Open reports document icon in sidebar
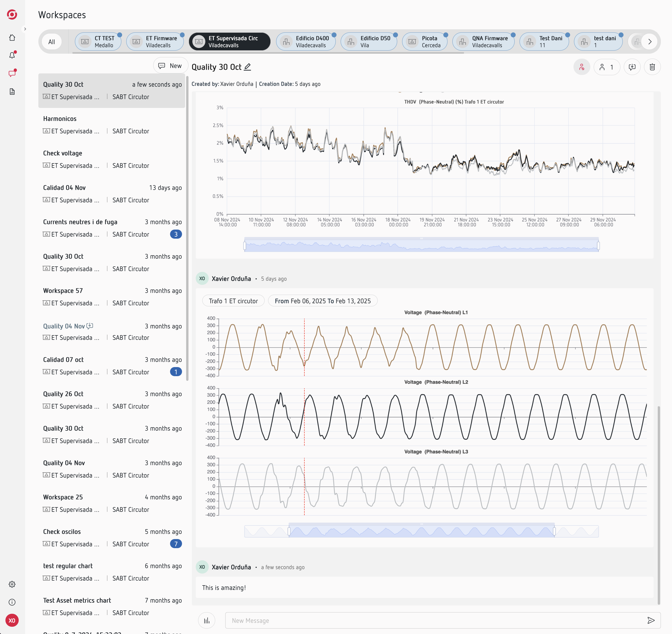The width and height of the screenshot is (672, 634). [x=12, y=92]
